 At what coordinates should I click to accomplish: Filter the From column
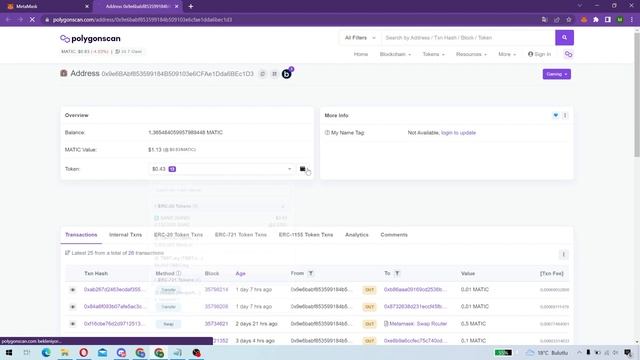pyautogui.click(x=311, y=273)
